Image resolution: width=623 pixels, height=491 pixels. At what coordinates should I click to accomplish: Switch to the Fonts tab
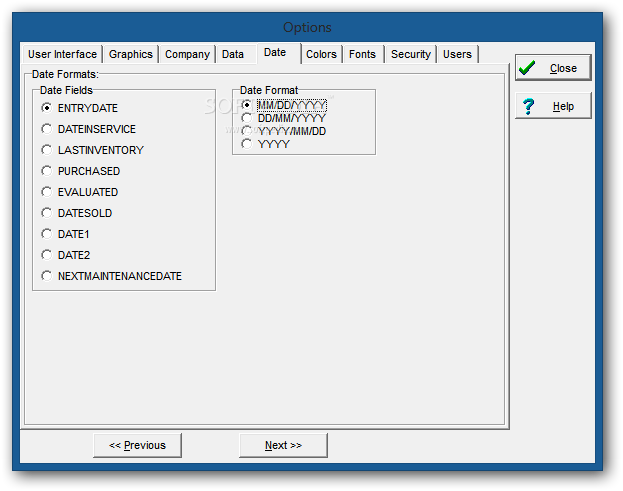tap(362, 54)
